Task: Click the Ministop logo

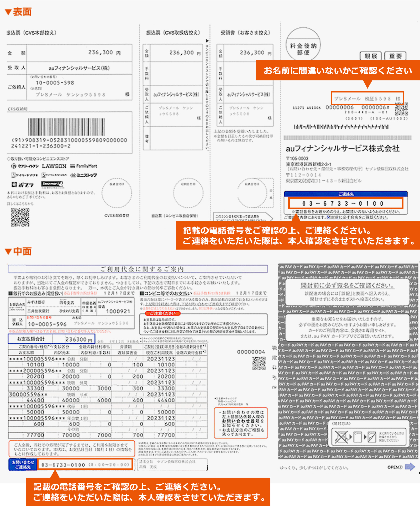Action: coord(84,175)
